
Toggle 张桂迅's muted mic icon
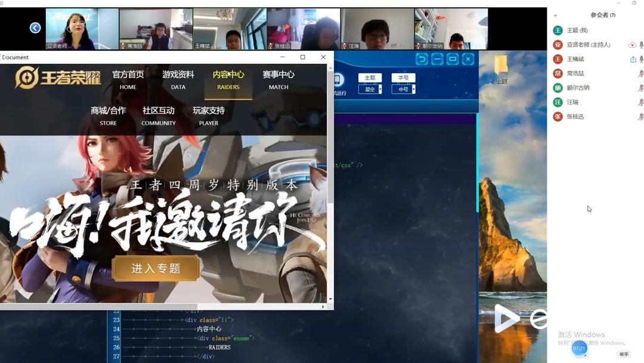point(641,116)
